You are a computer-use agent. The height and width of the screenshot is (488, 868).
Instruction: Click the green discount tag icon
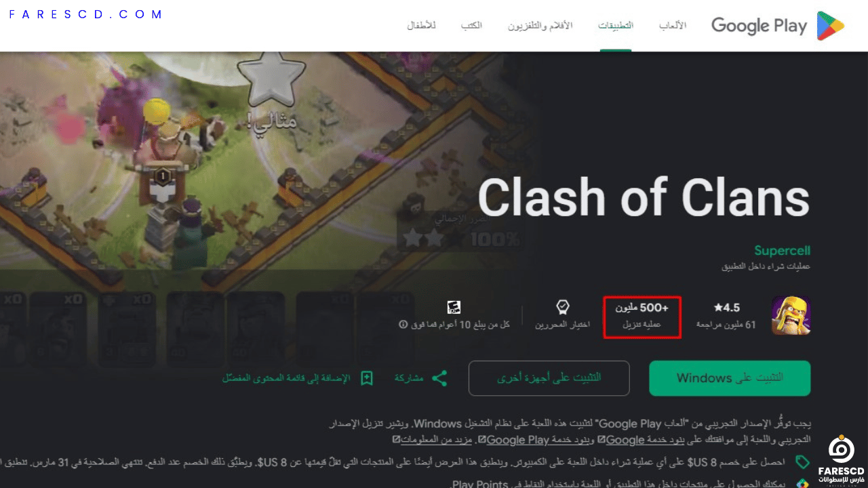[x=803, y=462]
